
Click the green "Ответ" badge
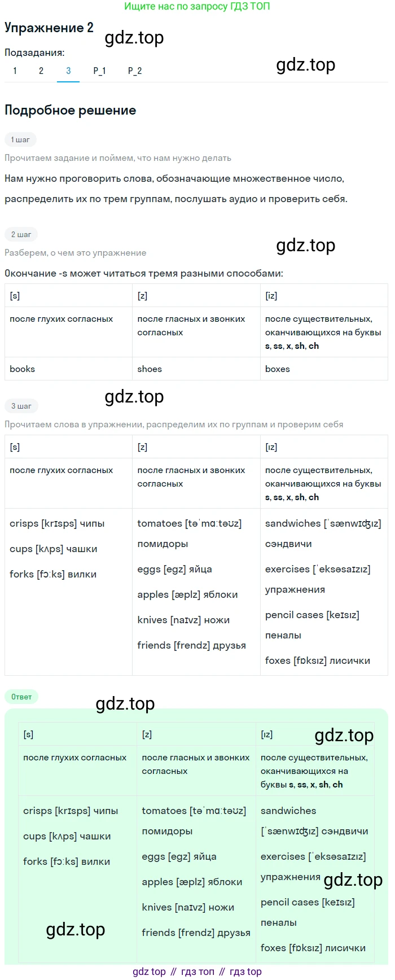pos(21,697)
